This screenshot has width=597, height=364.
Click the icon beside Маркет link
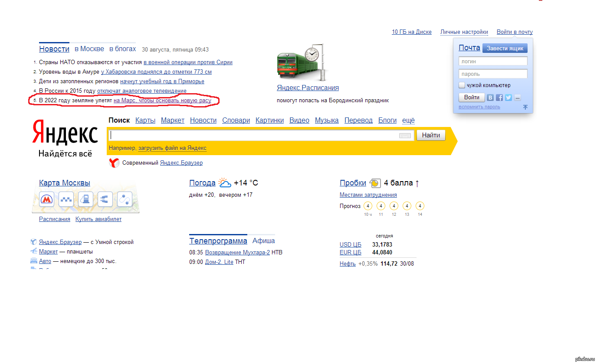click(x=33, y=251)
